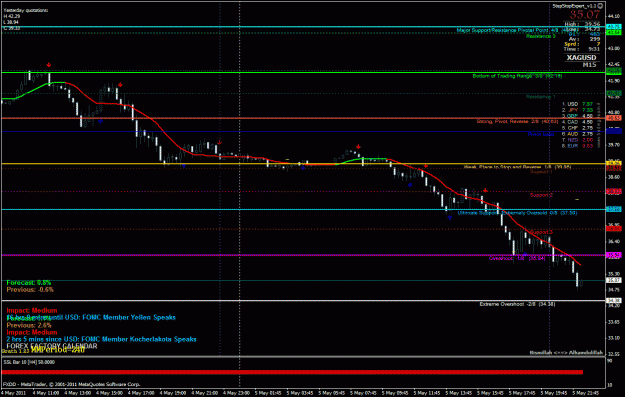Click the 4 May 11:00 time axis label
625x397 pixels.
tap(46, 393)
